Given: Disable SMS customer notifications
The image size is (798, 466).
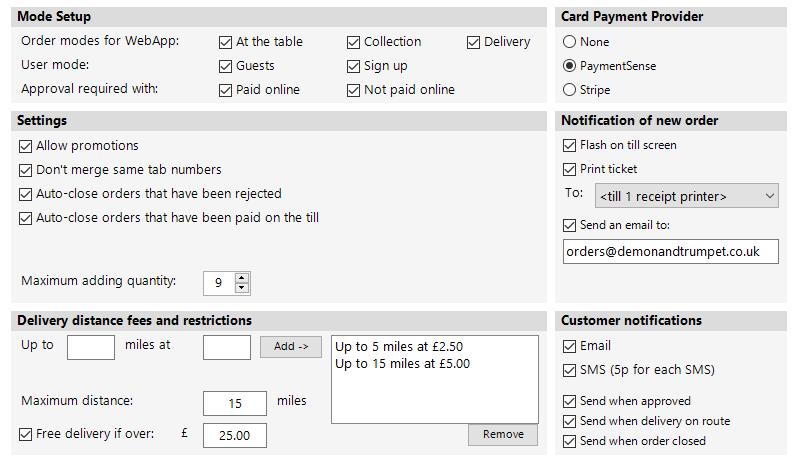Looking at the screenshot, I should 571,370.
